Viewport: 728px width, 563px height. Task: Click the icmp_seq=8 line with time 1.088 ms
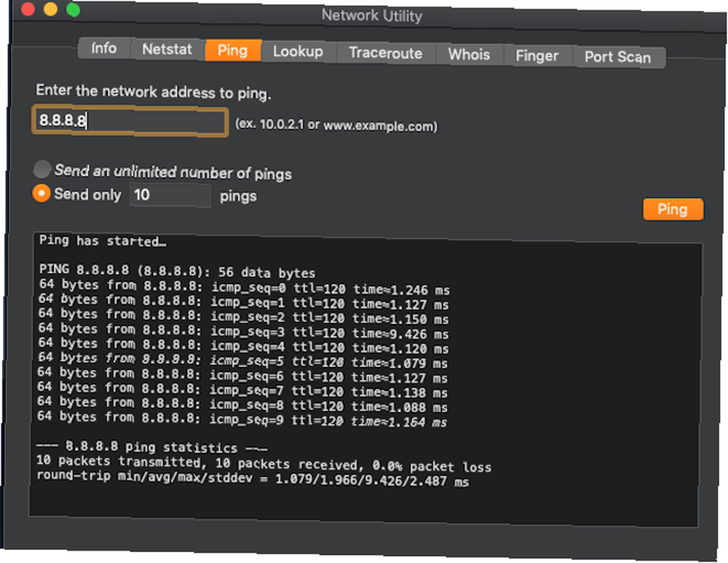point(242,404)
